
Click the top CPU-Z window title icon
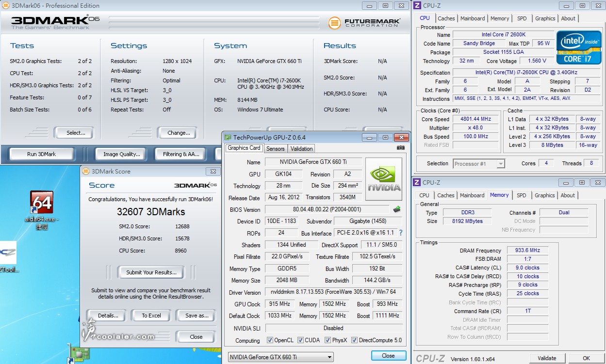tap(417, 5)
